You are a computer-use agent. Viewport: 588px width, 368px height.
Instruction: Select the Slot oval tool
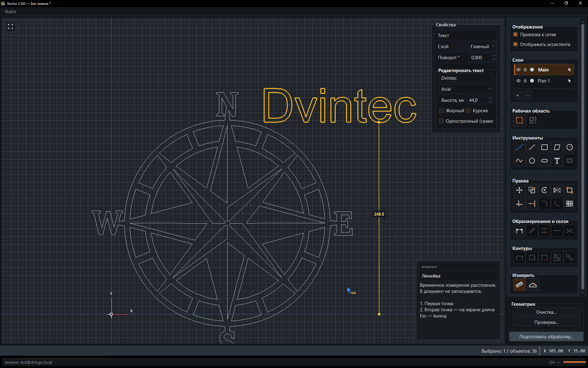coord(545,161)
